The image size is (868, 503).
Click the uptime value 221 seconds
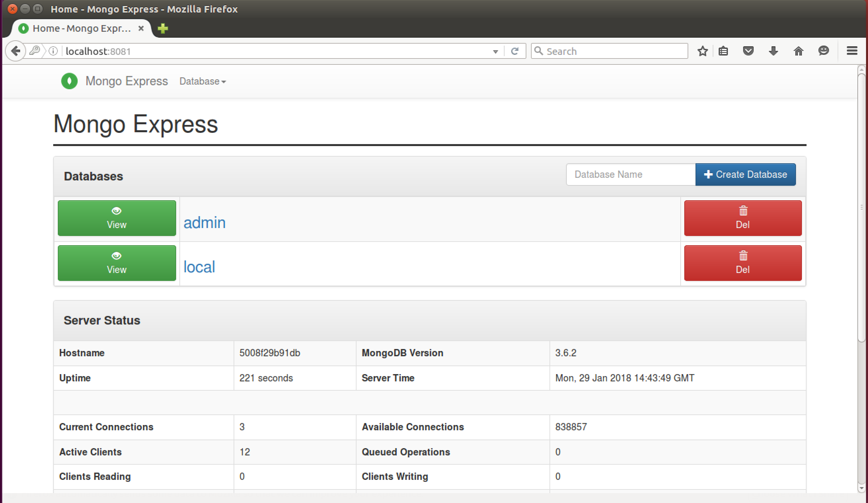266,378
